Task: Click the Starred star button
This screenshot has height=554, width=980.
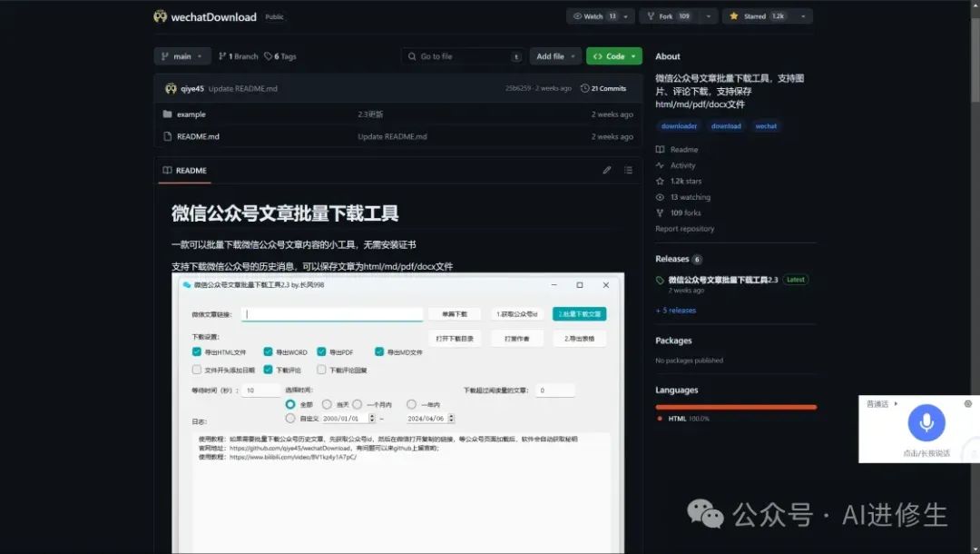Action: pyautogui.click(x=758, y=16)
